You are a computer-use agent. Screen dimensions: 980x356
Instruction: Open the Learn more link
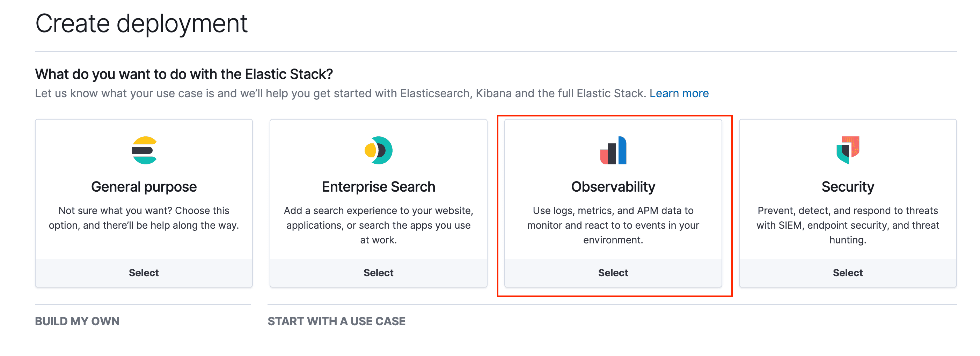[x=679, y=93]
